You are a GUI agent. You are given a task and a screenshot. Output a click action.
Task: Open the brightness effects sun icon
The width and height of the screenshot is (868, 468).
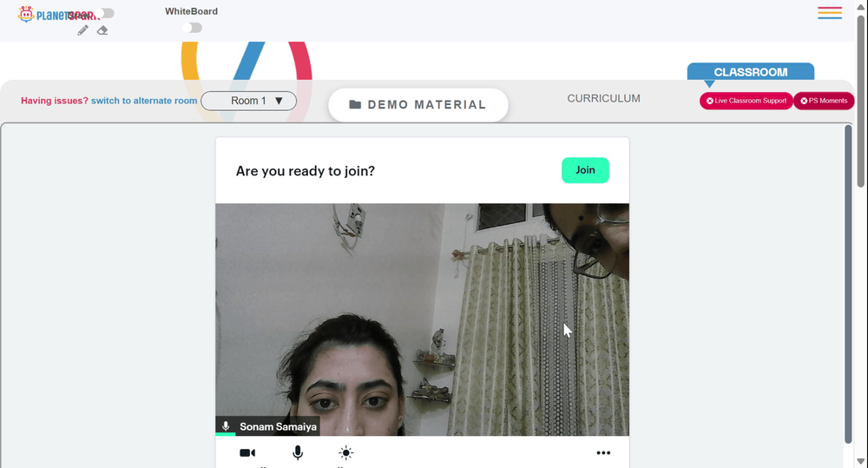coord(346,453)
